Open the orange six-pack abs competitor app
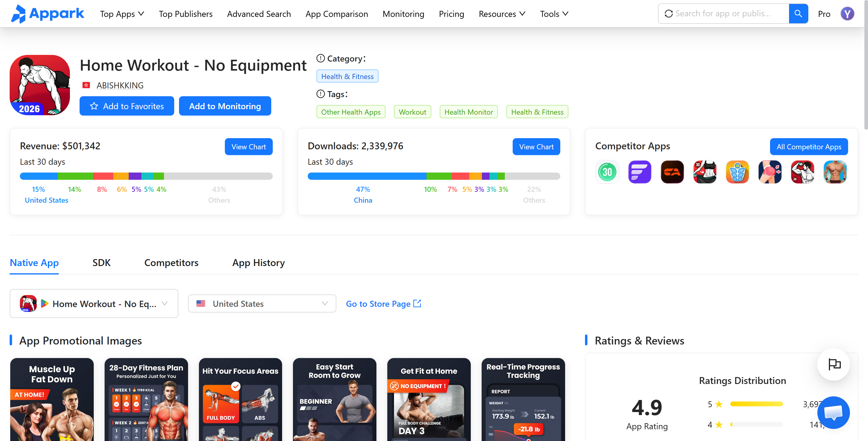This screenshot has height=441, width=868. coord(737,172)
